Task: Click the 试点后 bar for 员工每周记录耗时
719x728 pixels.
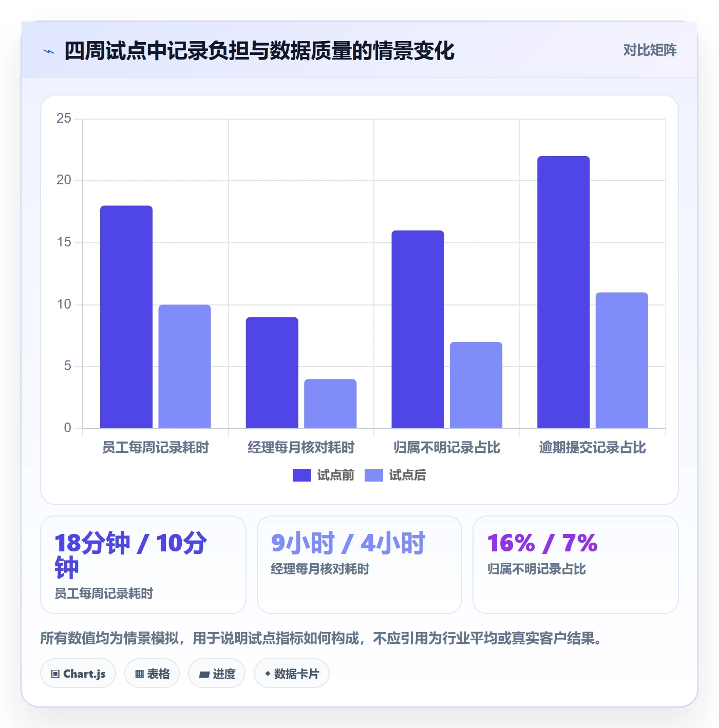Action: click(x=185, y=367)
